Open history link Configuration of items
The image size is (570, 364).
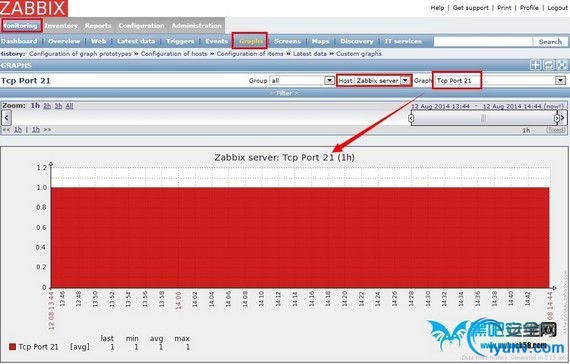click(250, 54)
